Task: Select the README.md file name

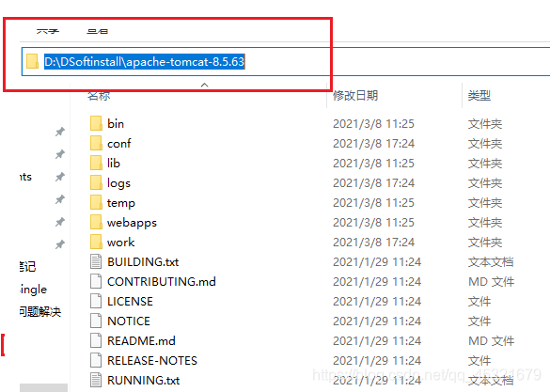Action: pyautogui.click(x=141, y=341)
